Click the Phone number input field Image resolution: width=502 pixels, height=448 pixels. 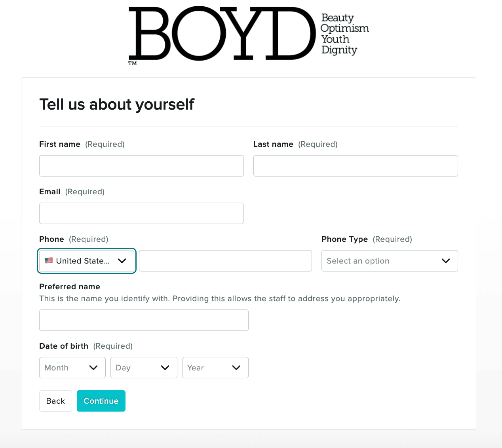pyautogui.click(x=225, y=261)
